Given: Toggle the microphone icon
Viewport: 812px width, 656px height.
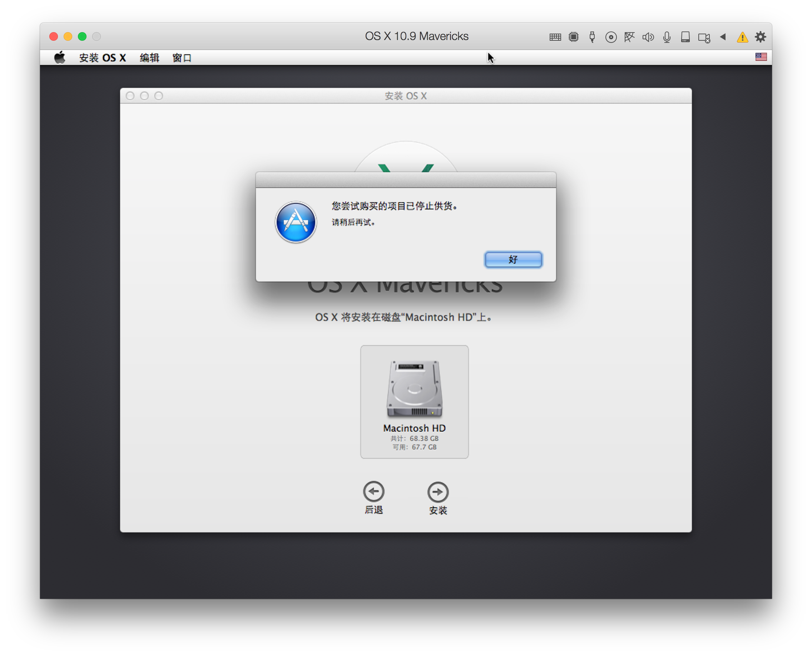Looking at the screenshot, I should coord(667,37).
